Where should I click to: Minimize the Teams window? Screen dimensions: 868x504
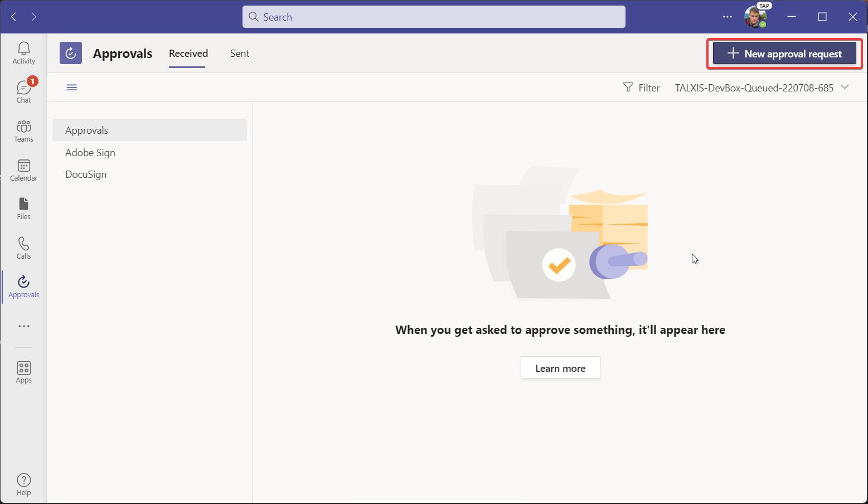tap(792, 17)
